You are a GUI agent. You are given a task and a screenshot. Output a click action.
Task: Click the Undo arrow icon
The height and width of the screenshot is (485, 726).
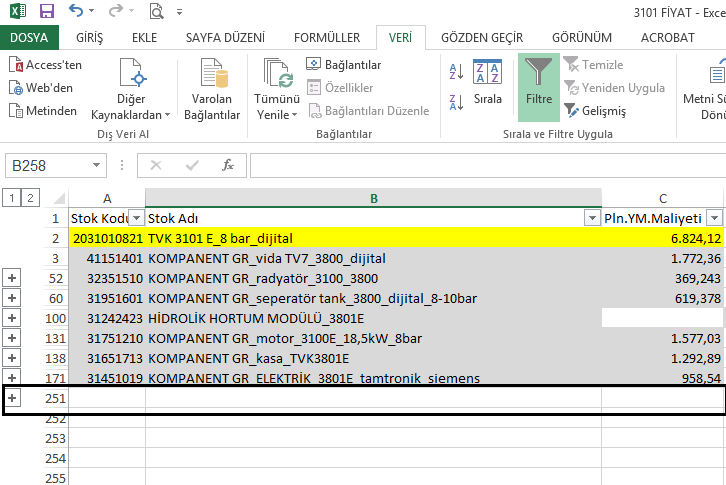click(76, 10)
